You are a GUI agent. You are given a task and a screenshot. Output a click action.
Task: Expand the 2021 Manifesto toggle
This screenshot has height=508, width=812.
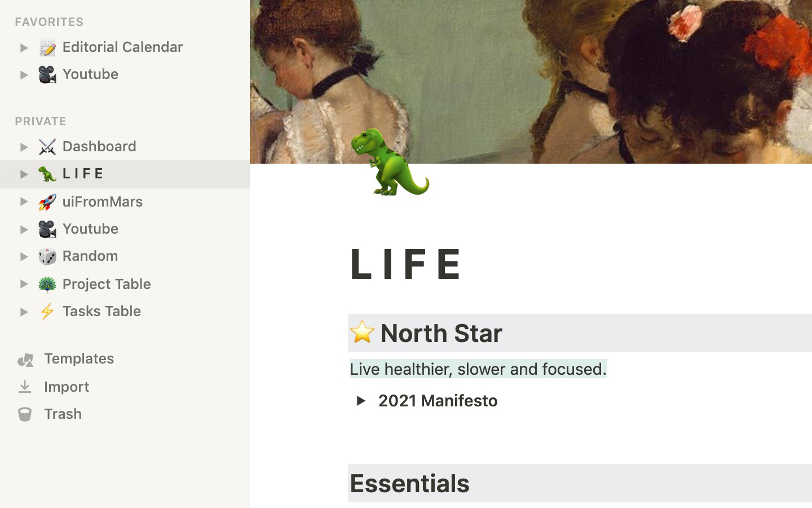tap(361, 401)
